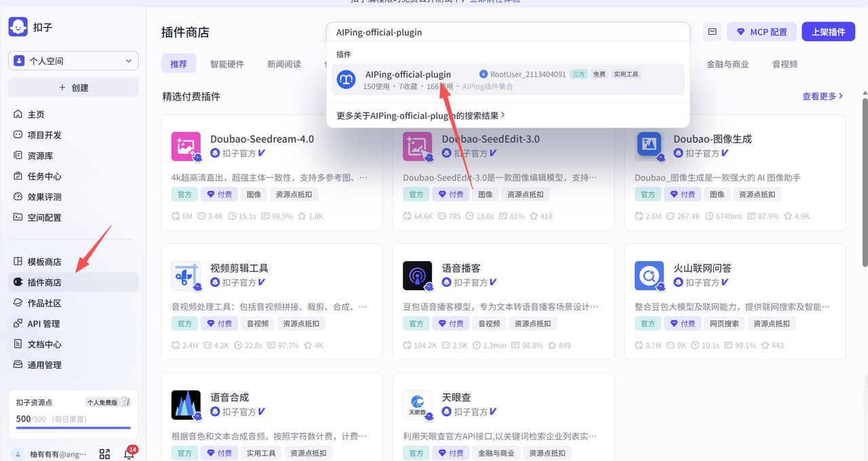Image resolution: width=868 pixels, height=461 pixels.
Task: Click star count 4.9K on Doubao-图像生成
Action: [x=796, y=216]
